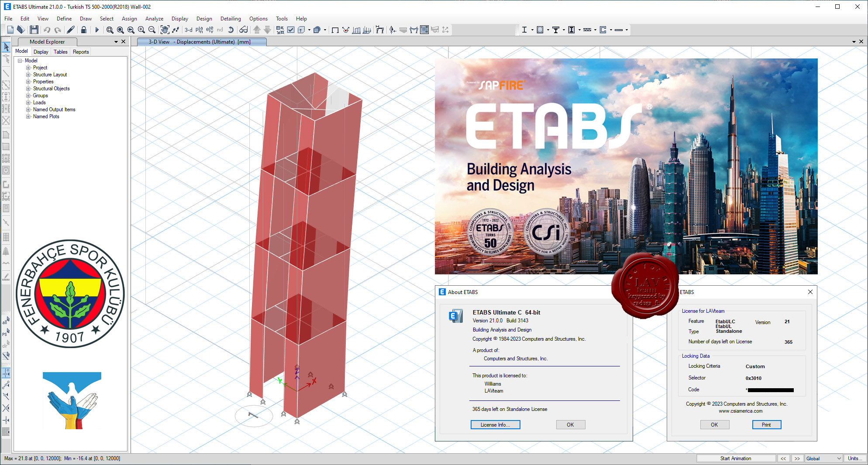Expand the Project tree node
This screenshot has height=465, width=868.
(28, 68)
